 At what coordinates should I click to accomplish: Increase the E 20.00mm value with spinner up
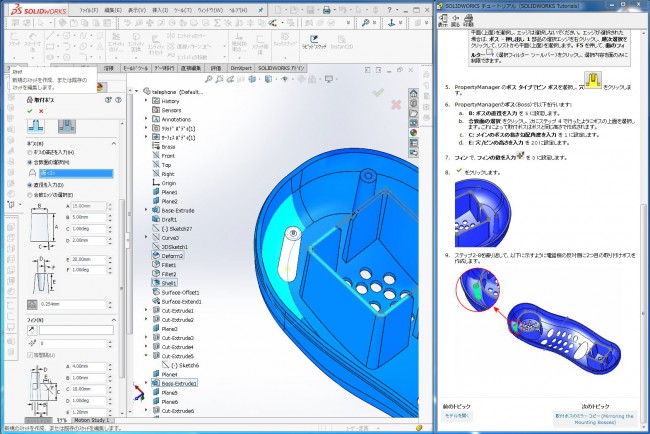110,257
